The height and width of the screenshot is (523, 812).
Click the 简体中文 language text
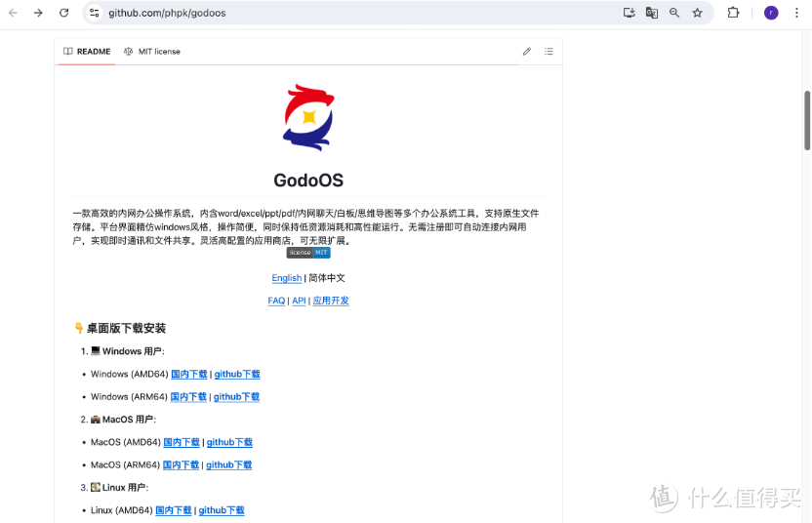pyautogui.click(x=327, y=278)
